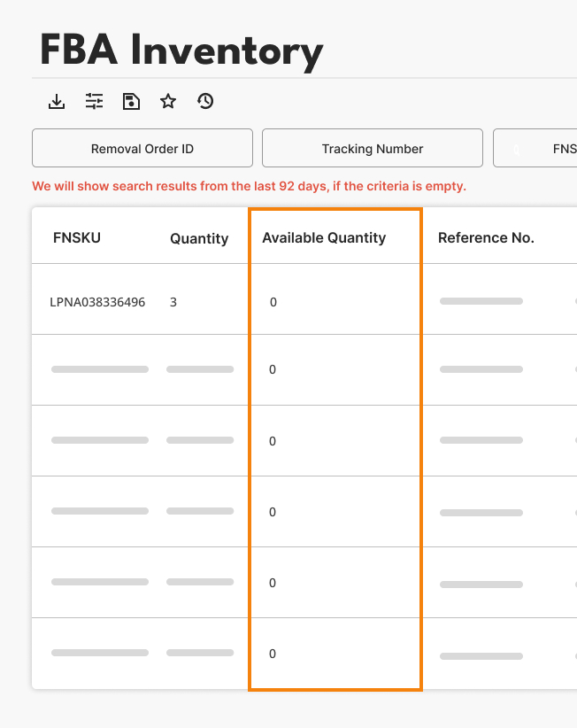Click the Tracking Number search field

click(372, 149)
